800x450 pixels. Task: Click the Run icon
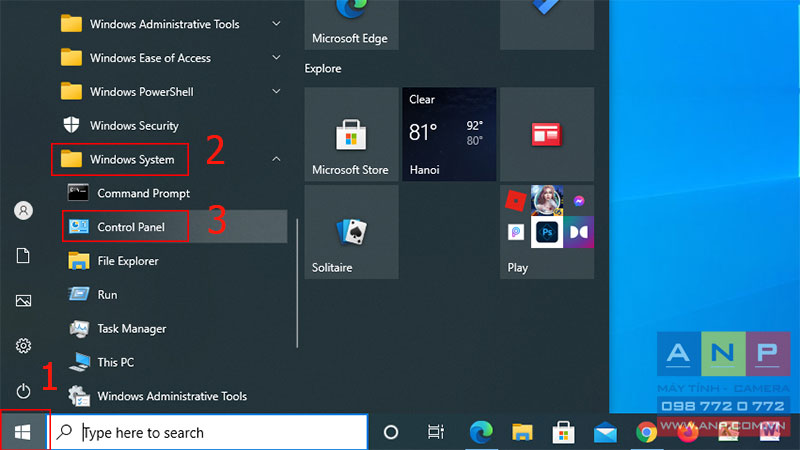click(x=79, y=294)
